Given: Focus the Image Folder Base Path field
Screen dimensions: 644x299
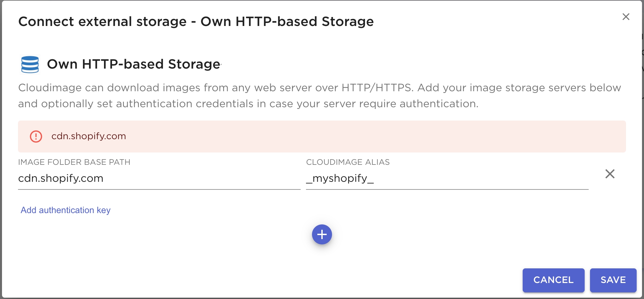Looking at the screenshot, I should [x=159, y=178].
